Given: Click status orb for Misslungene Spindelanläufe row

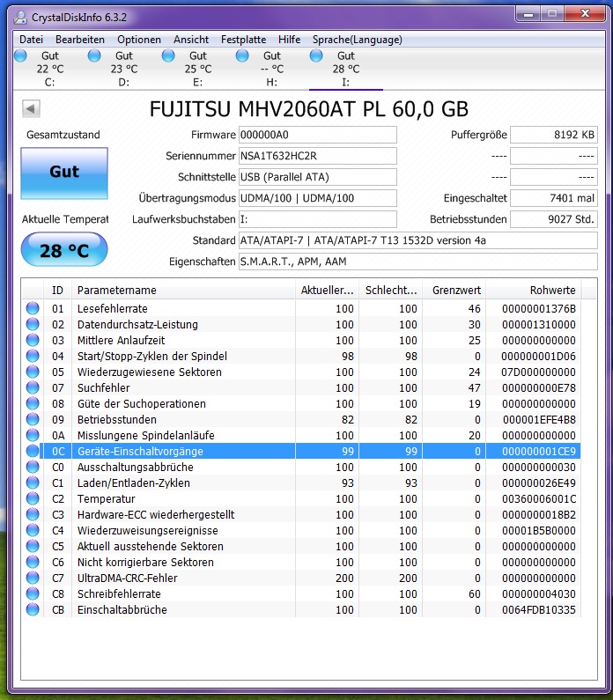Looking at the screenshot, I should [x=33, y=435].
